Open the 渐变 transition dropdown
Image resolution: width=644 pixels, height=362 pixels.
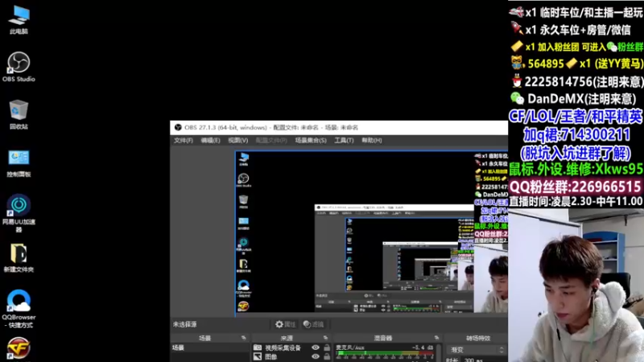coord(476,350)
